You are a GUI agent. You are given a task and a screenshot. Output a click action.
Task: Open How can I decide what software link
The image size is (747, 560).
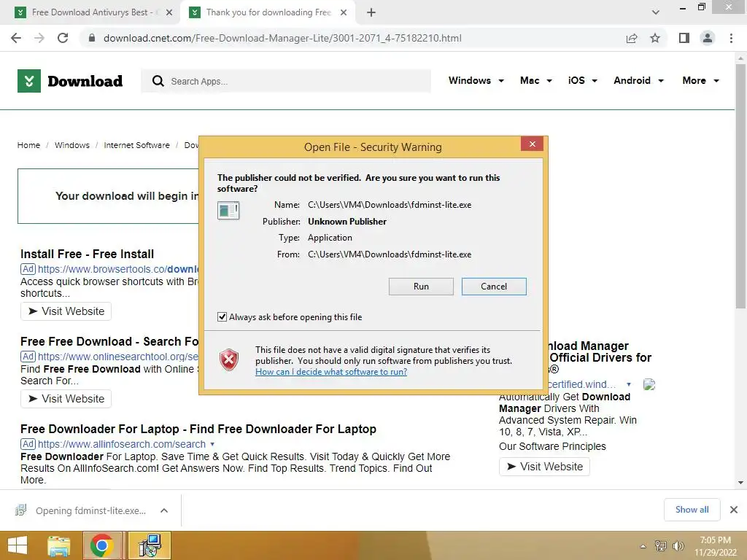click(x=331, y=372)
